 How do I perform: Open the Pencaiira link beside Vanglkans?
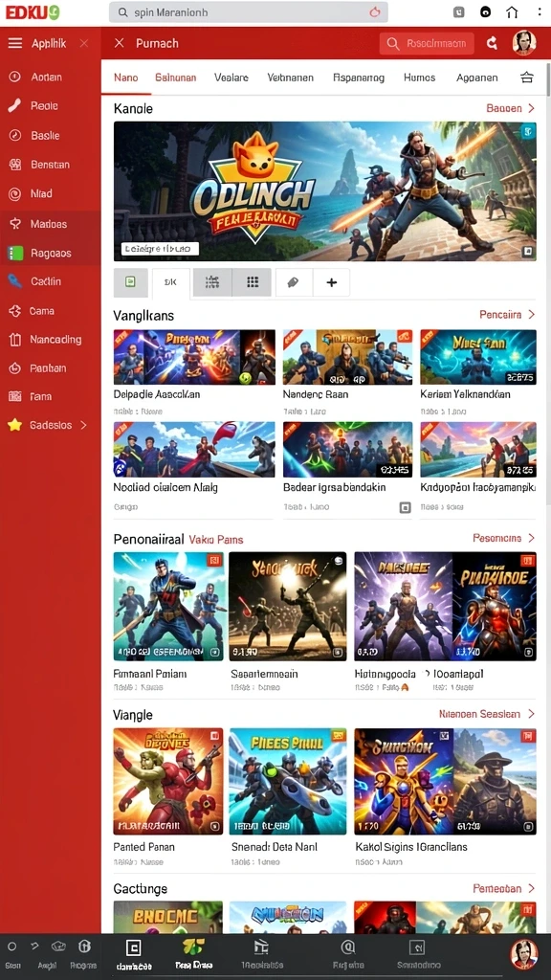[507, 314]
